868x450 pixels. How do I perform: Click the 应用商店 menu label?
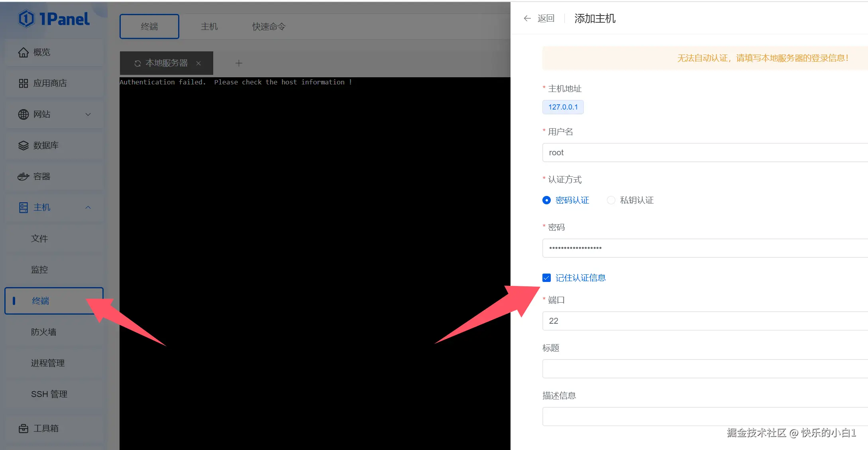pyautogui.click(x=50, y=83)
